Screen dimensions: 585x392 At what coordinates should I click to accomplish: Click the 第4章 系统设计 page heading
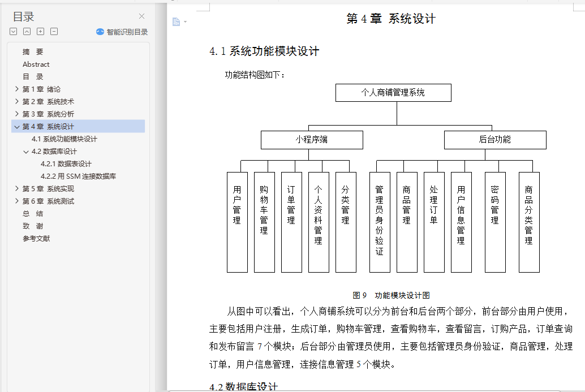(x=390, y=19)
